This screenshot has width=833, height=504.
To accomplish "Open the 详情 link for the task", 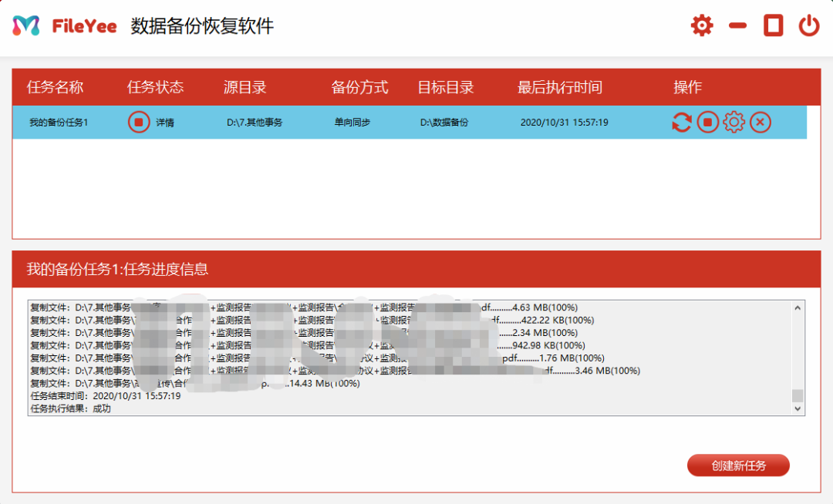I will point(165,123).
